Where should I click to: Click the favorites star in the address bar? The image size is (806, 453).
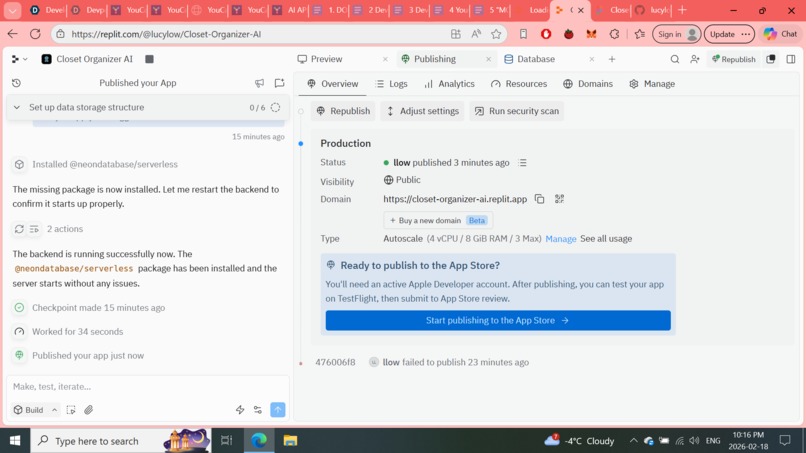(x=496, y=34)
